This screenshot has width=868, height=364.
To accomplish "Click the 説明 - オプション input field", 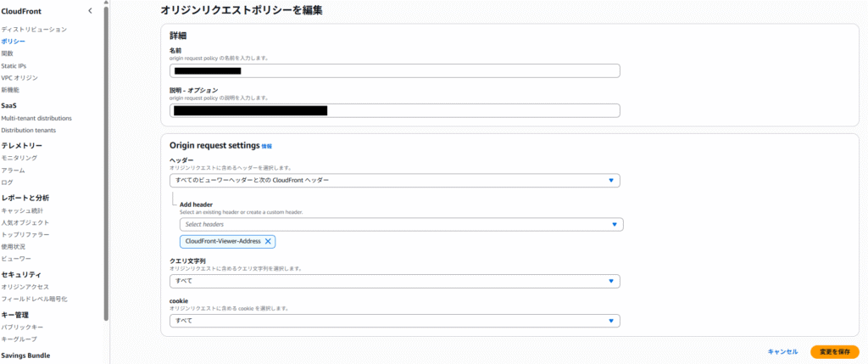I will click(394, 110).
